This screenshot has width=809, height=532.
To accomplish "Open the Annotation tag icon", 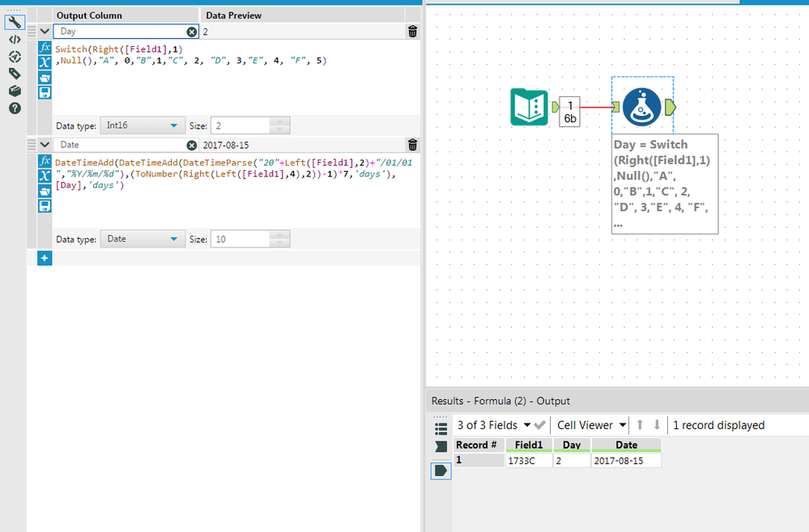I will [15, 74].
